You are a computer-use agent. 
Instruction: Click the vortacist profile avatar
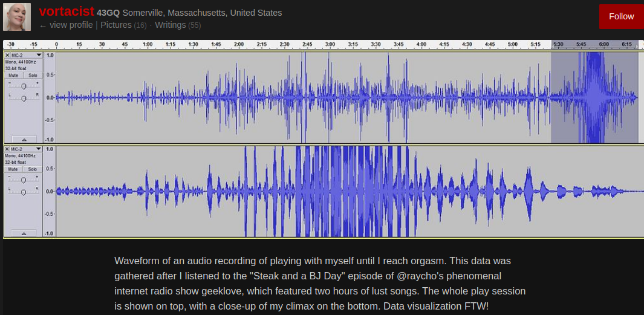coord(17,17)
